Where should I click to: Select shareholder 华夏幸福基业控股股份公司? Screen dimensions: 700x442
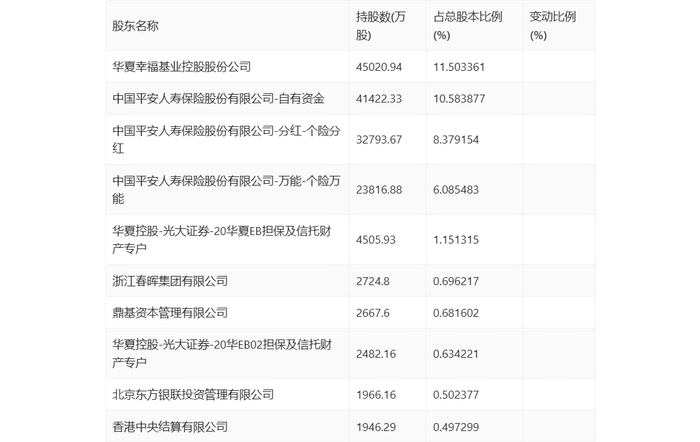coord(182,67)
